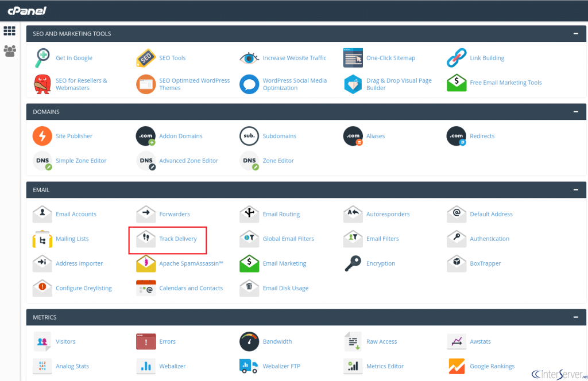The image size is (588, 381).
Task: Open the Email Accounts envelope icon
Action: click(42, 214)
